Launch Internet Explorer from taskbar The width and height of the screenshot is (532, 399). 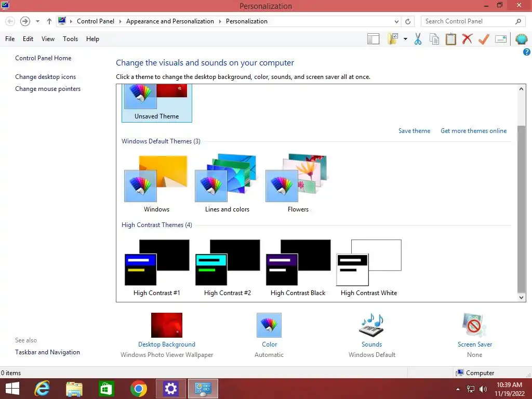click(43, 389)
